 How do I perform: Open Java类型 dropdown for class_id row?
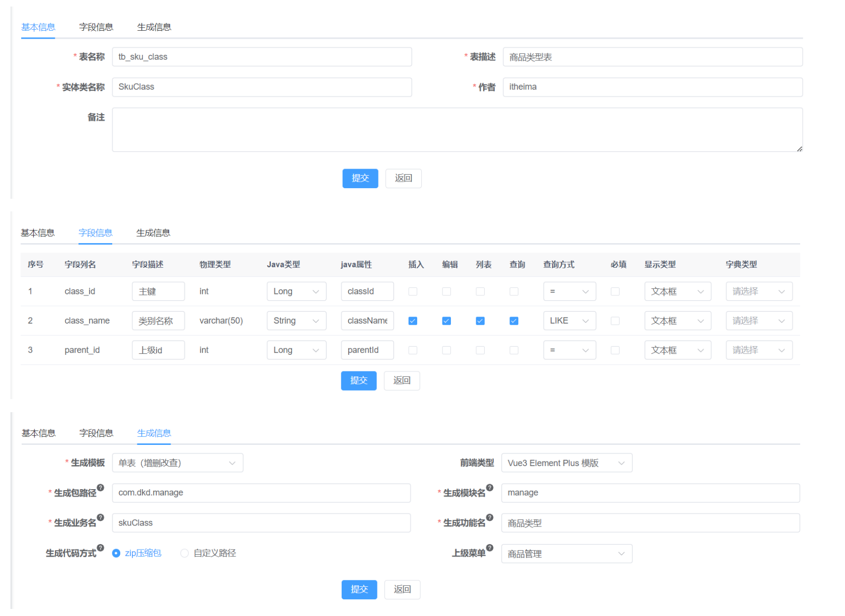tap(296, 291)
